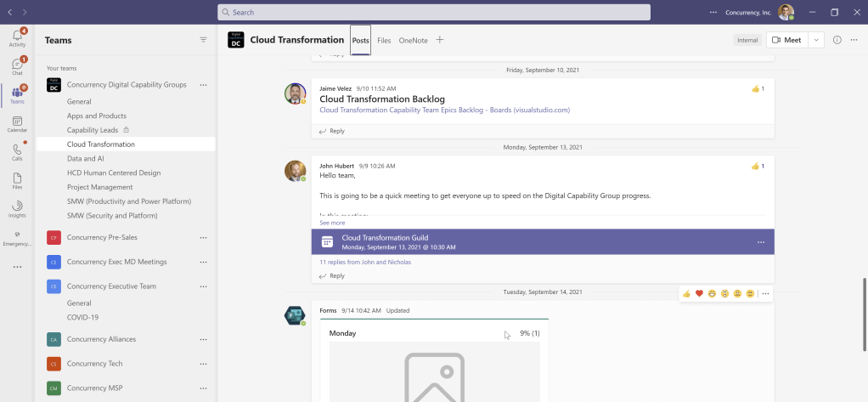Screen dimensions: 868x402
Task: Switch to the OneNote tab
Action: (413, 40)
